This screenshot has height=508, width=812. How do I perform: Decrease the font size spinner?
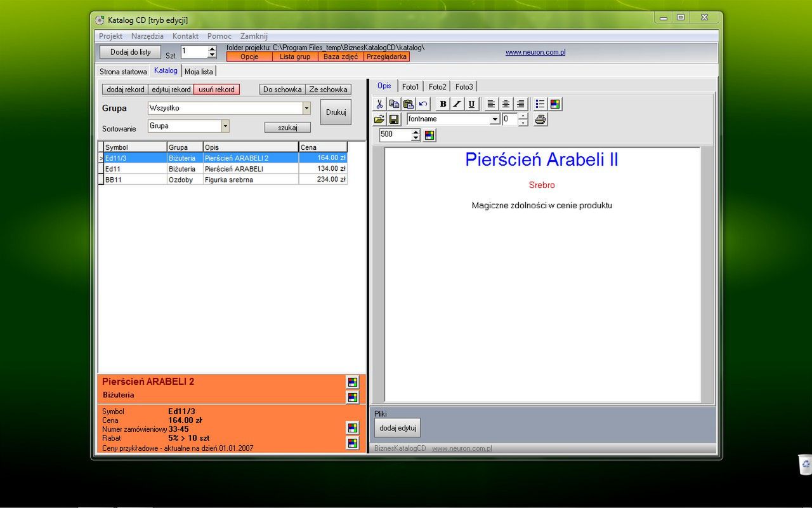point(523,123)
